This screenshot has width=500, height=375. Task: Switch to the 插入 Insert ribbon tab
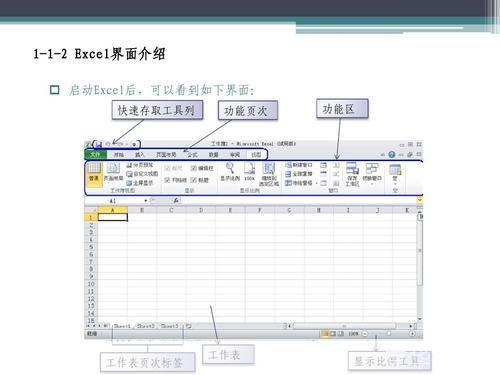140,155
